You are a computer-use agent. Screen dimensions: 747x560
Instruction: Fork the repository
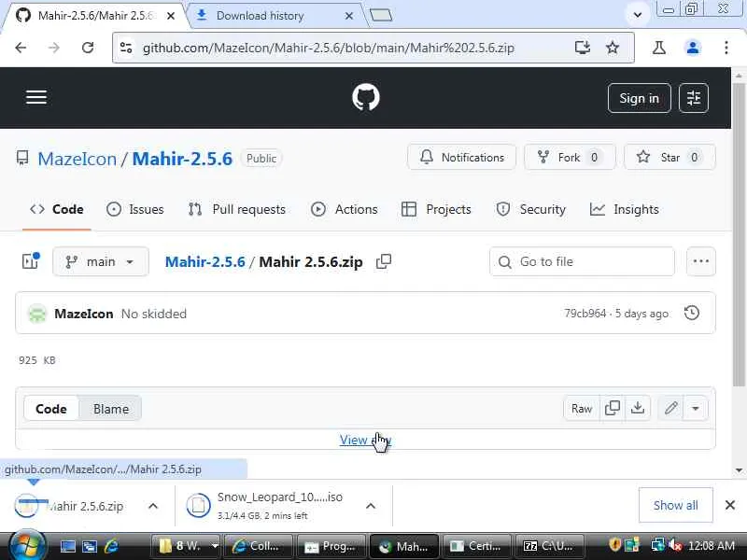570,157
